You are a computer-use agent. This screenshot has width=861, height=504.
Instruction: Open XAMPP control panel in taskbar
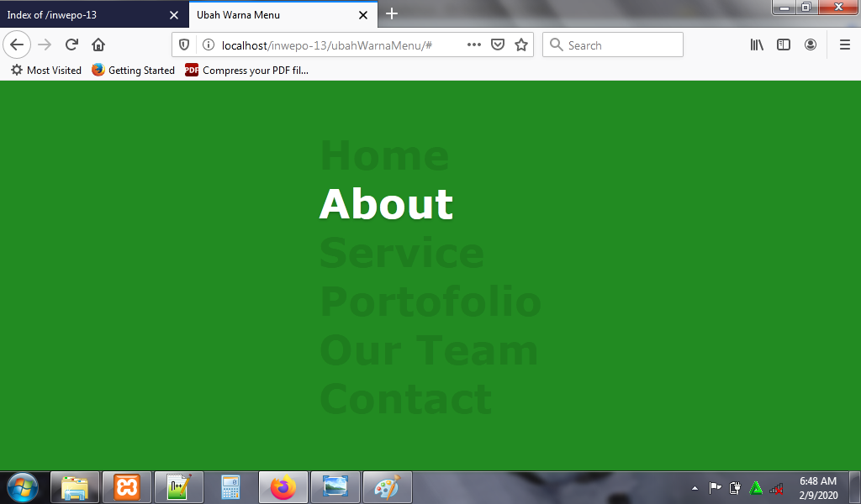[127, 487]
